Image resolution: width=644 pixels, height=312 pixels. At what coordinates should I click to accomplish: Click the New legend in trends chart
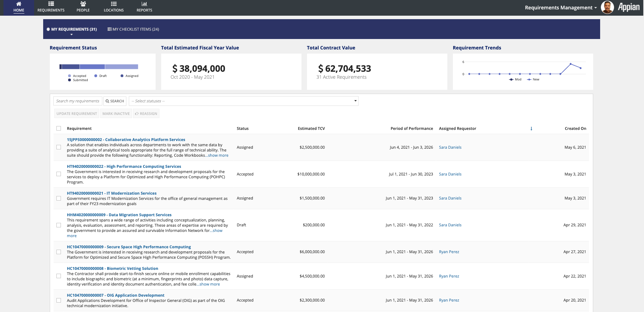coord(533,79)
